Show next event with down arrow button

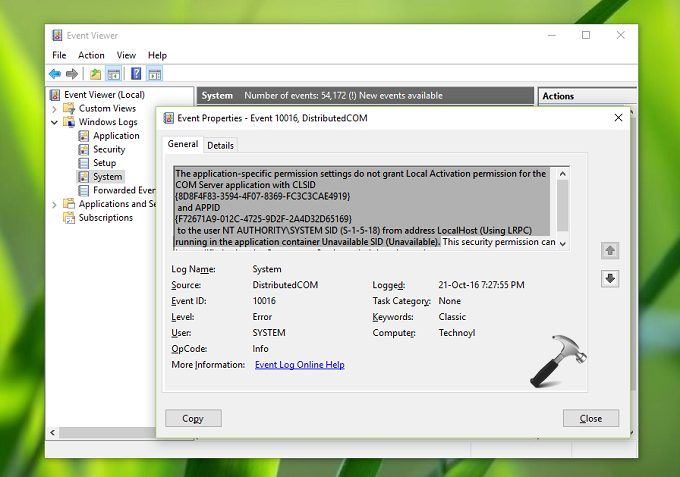pyautogui.click(x=610, y=278)
